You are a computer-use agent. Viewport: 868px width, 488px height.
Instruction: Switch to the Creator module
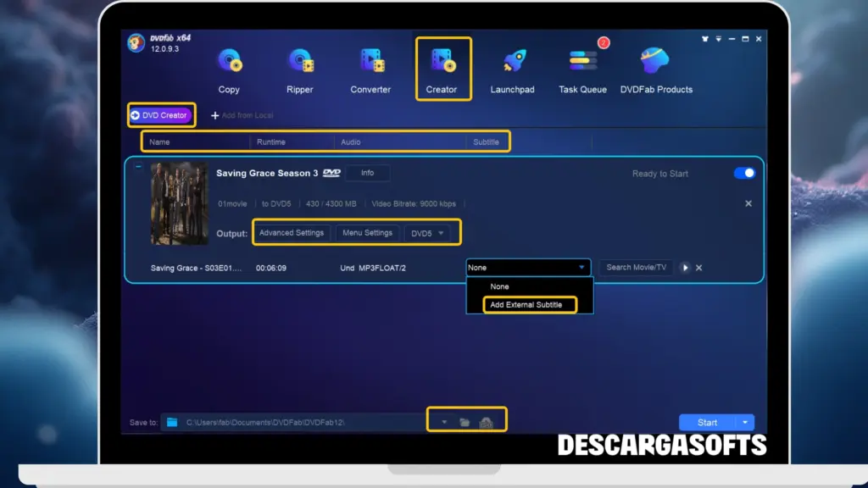(442, 68)
